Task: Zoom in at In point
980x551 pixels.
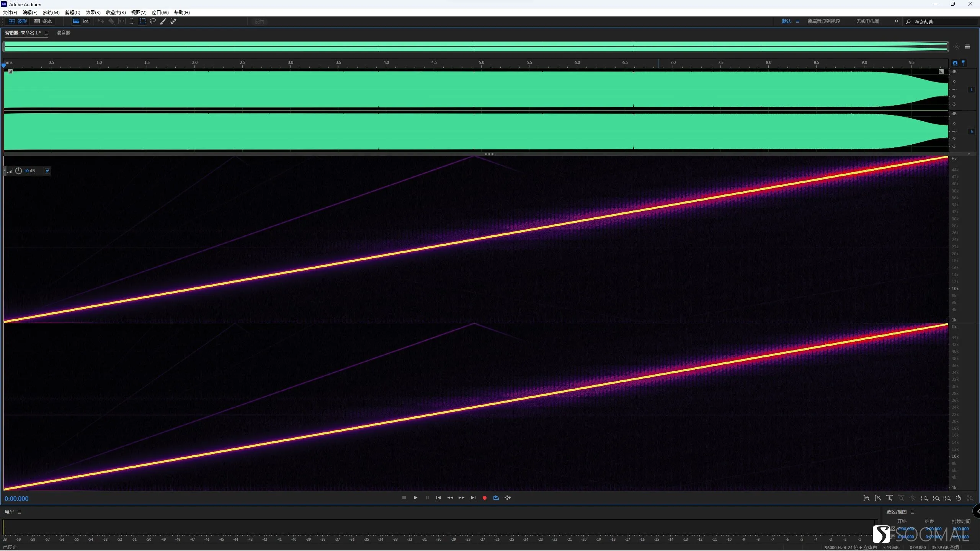Action: [924, 498]
